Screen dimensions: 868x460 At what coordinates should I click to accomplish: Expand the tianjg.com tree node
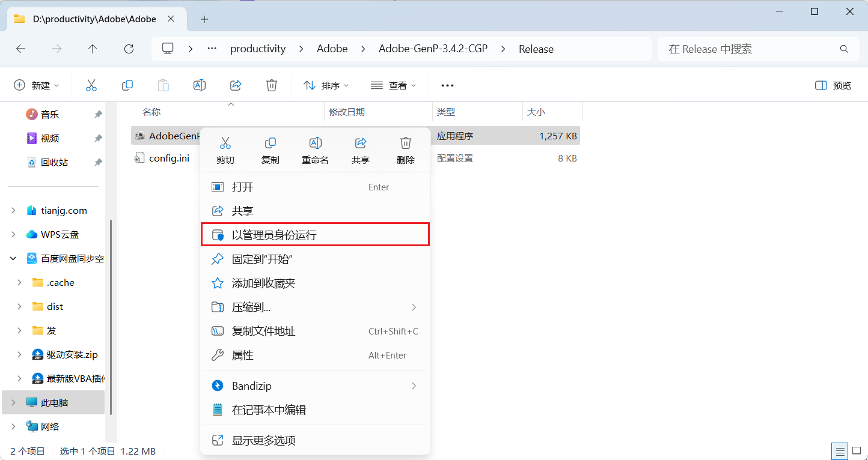click(x=13, y=210)
